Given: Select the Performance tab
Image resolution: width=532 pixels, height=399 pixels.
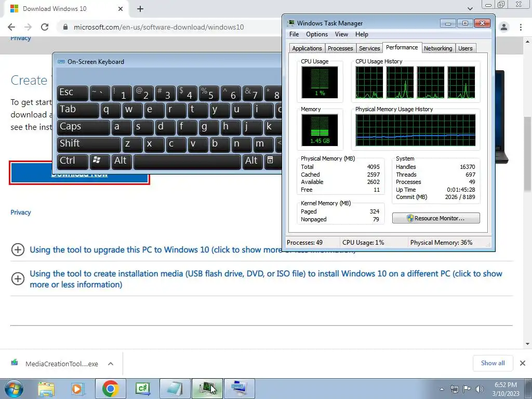Looking at the screenshot, I should coord(402,47).
